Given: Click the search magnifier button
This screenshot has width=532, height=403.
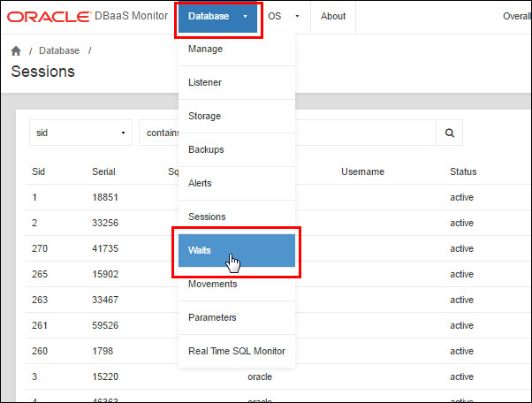Looking at the screenshot, I should tap(449, 133).
